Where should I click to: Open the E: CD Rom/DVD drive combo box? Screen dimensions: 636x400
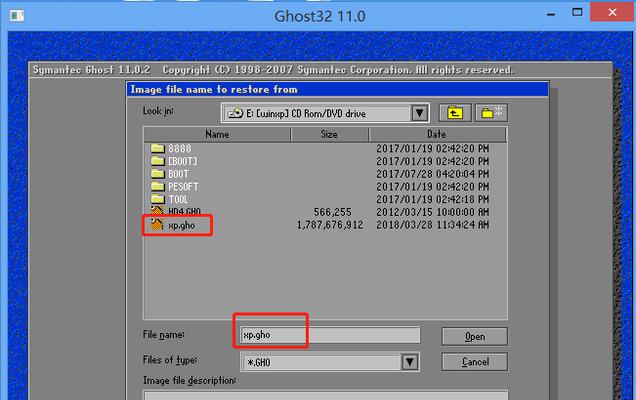pos(325,113)
